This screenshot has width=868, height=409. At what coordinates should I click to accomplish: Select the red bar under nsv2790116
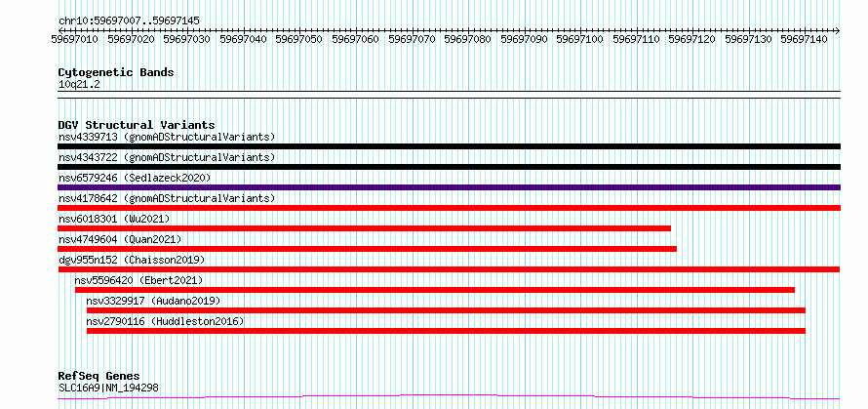[x=446, y=331]
